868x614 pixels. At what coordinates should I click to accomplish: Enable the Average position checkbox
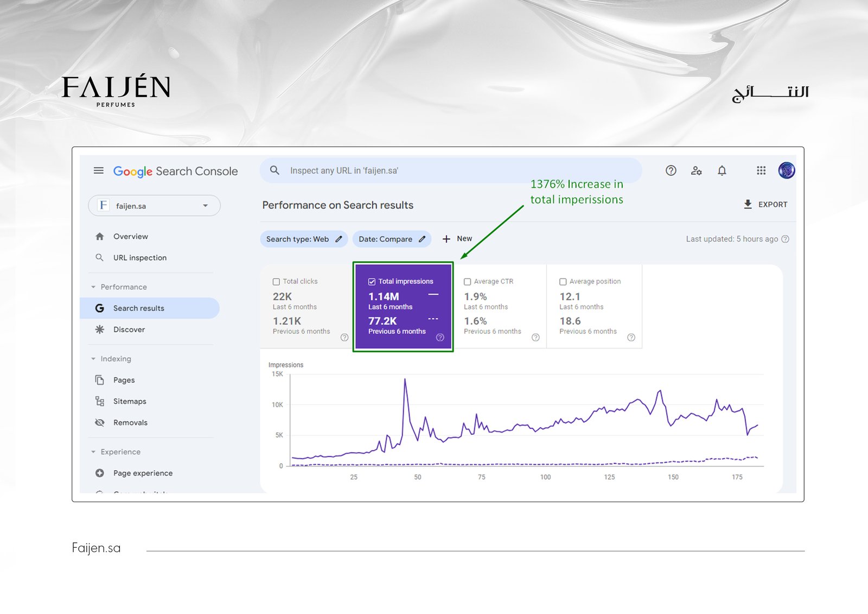pyautogui.click(x=563, y=281)
